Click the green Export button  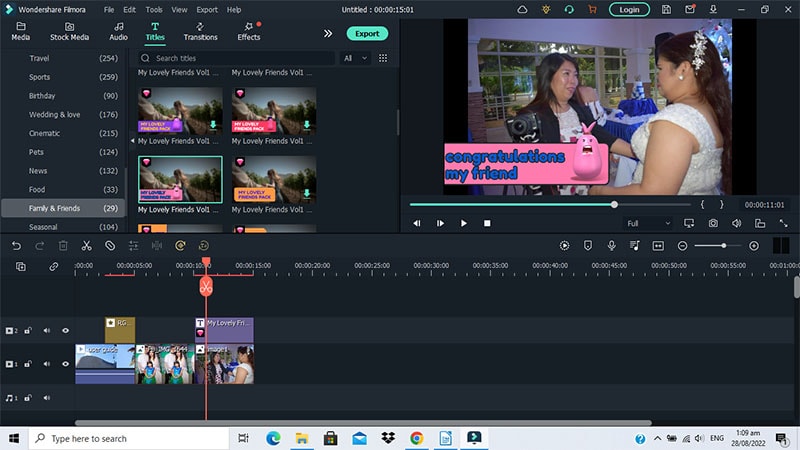coord(367,34)
